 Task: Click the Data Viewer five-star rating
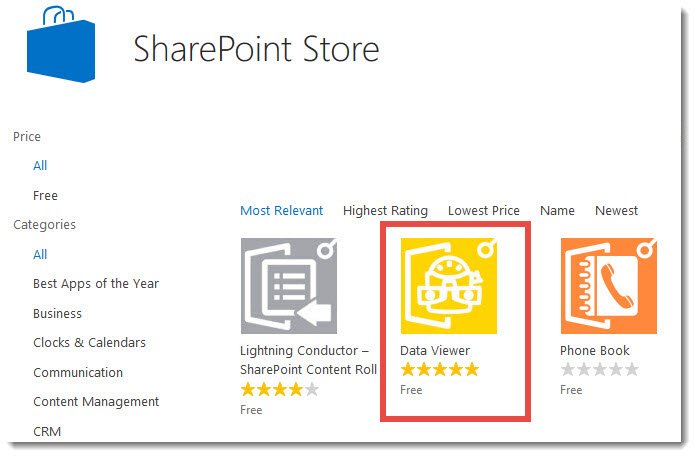tap(439, 370)
